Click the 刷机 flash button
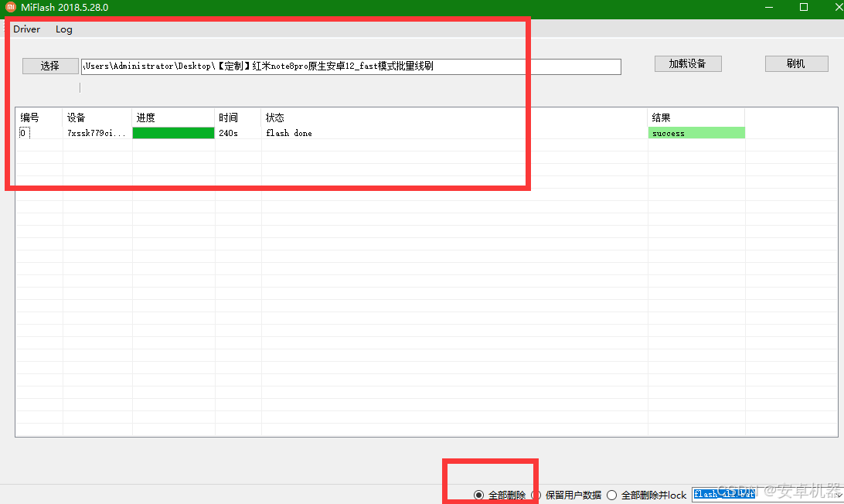The image size is (844, 504). click(796, 63)
